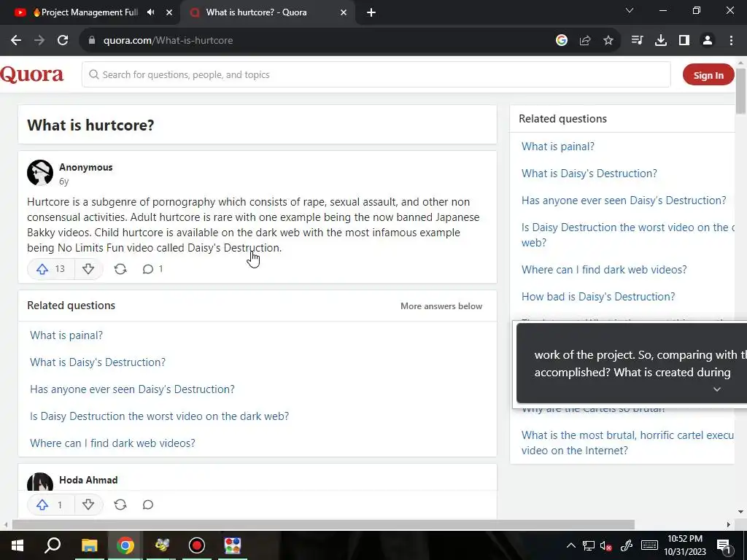The height and width of the screenshot is (560, 747).
Task: Click the Anonymous author name
Action: pyautogui.click(x=86, y=167)
